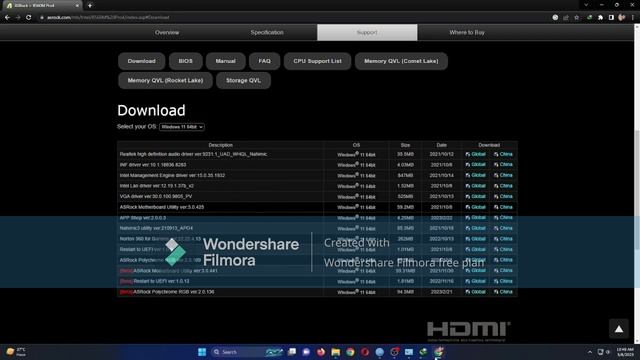This screenshot has height=360, width=640.
Task: Open CPU Support List
Action: (317, 61)
